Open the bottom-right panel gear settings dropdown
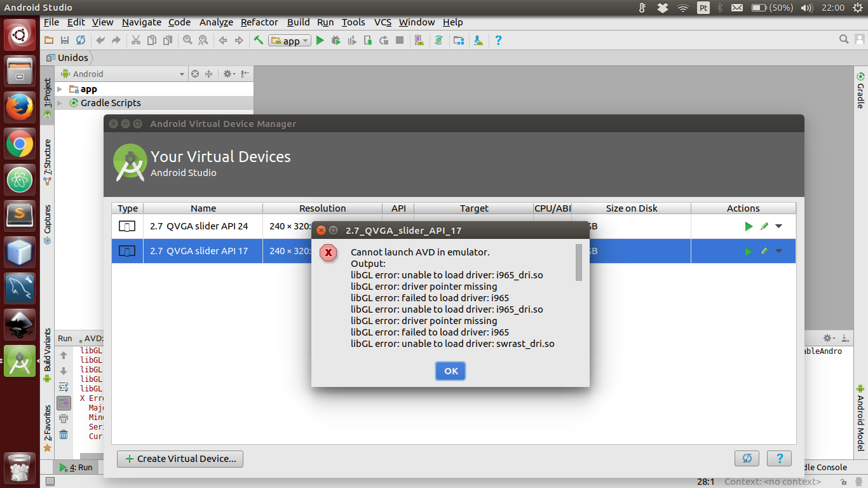This screenshot has width=868, height=488. (x=830, y=338)
